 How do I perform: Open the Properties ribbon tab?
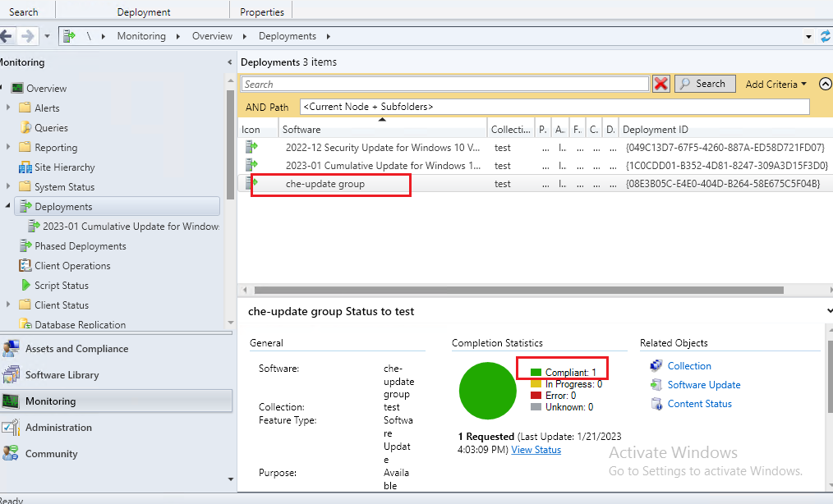(x=262, y=11)
